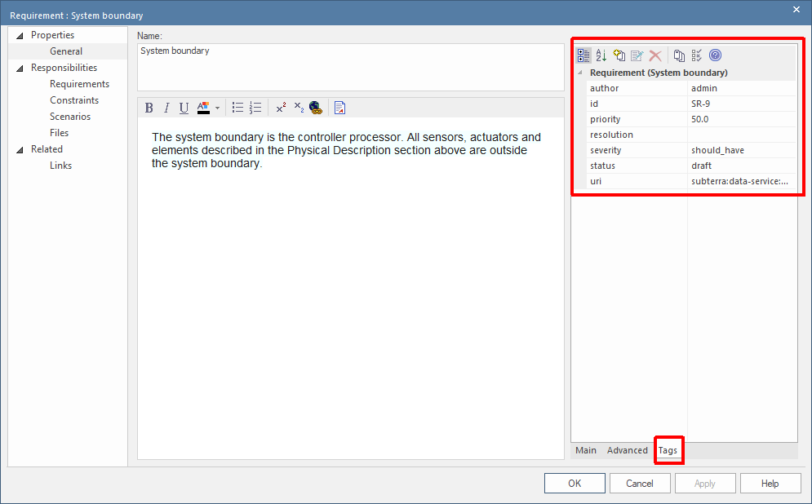The width and height of the screenshot is (812, 504).
Task: Toggle underline formatting
Action: [184, 108]
